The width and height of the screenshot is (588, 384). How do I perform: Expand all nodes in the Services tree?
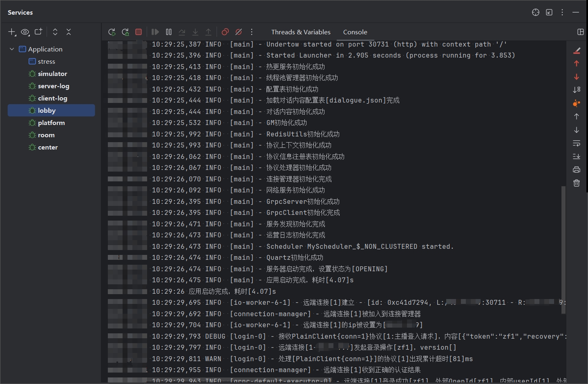click(55, 32)
